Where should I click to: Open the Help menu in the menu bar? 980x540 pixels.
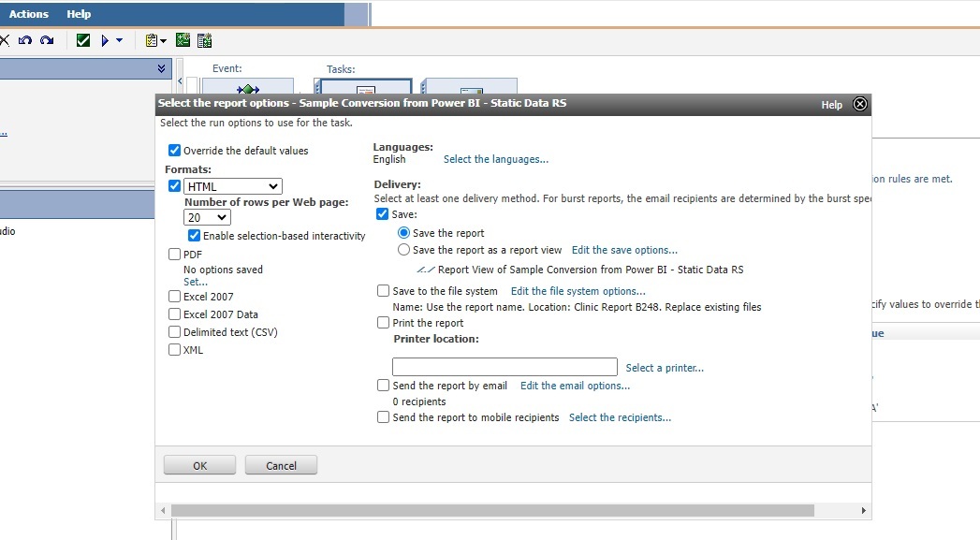[x=79, y=14]
